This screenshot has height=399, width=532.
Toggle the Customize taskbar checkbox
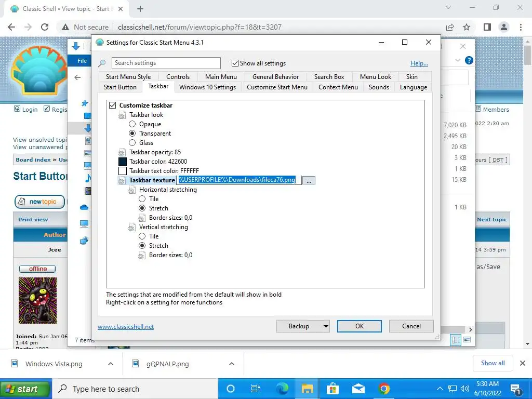coord(113,105)
